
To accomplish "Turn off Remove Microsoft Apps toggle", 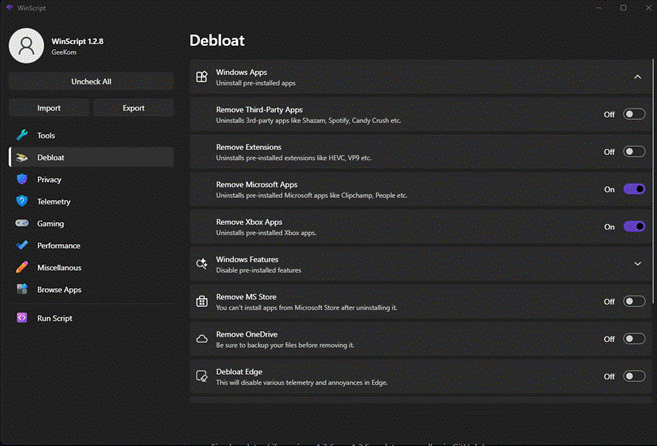I will (x=634, y=189).
